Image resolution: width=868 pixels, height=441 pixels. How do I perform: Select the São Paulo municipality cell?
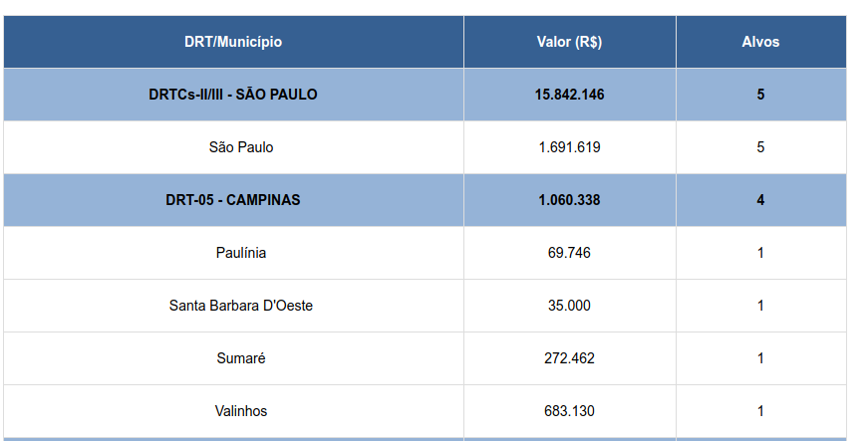click(233, 147)
